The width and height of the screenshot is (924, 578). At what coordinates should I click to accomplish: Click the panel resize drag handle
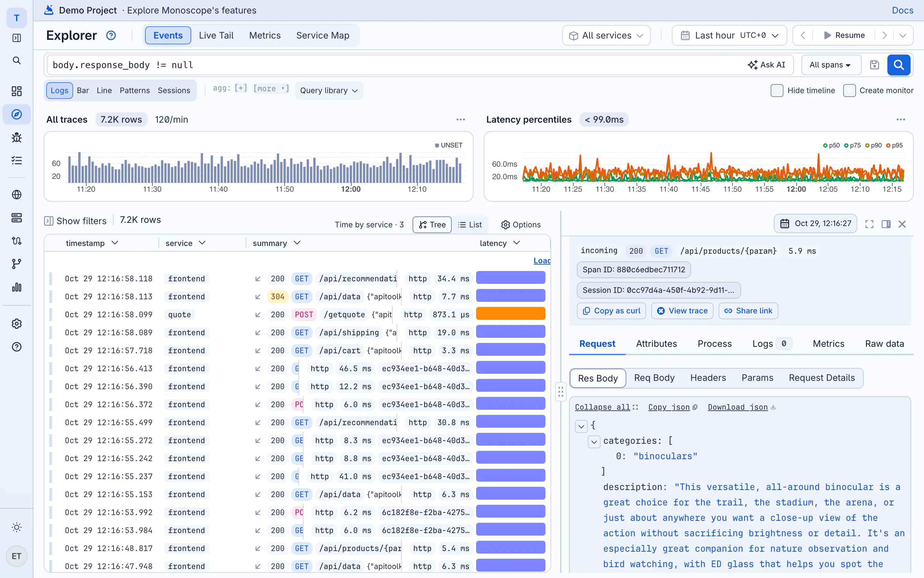tap(560, 392)
